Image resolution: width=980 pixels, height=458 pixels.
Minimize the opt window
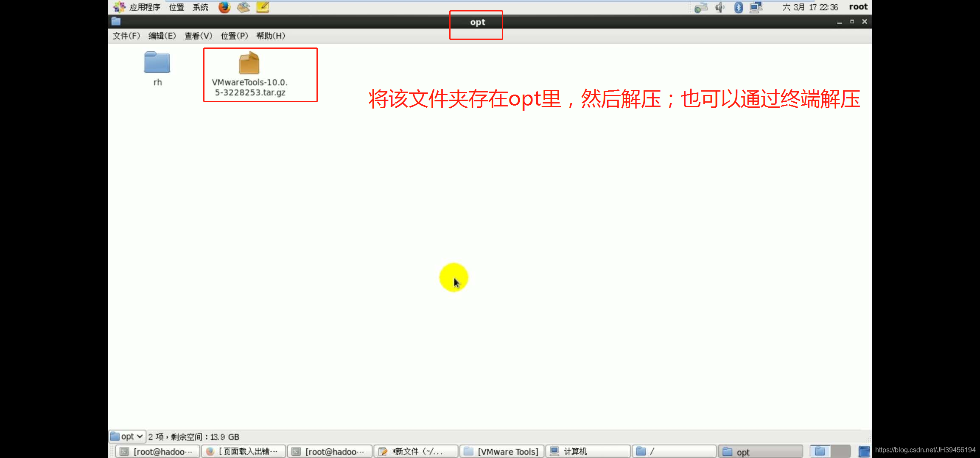pos(839,22)
